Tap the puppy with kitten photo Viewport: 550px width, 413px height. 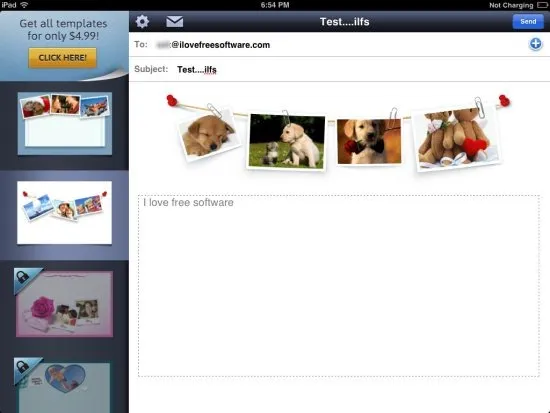(286, 141)
